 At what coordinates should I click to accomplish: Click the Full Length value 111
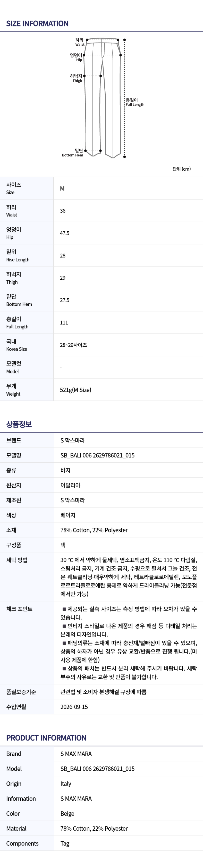coord(64,322)
